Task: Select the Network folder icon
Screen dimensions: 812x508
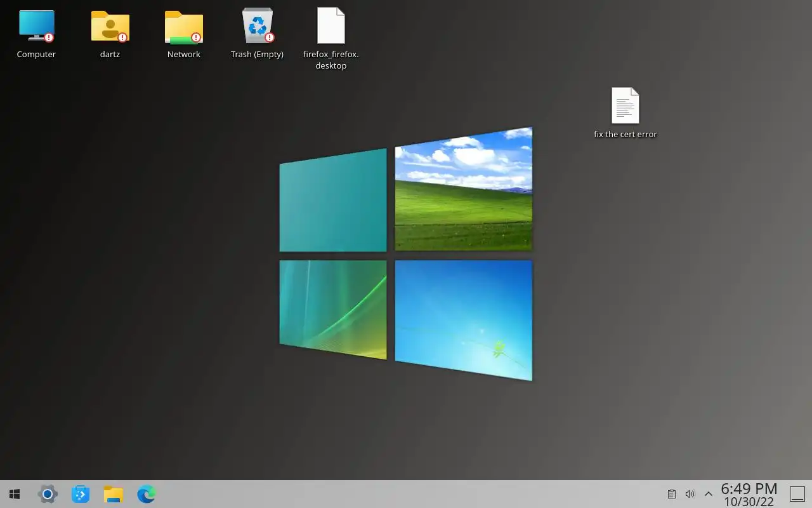Action: (x=183, y=26)
